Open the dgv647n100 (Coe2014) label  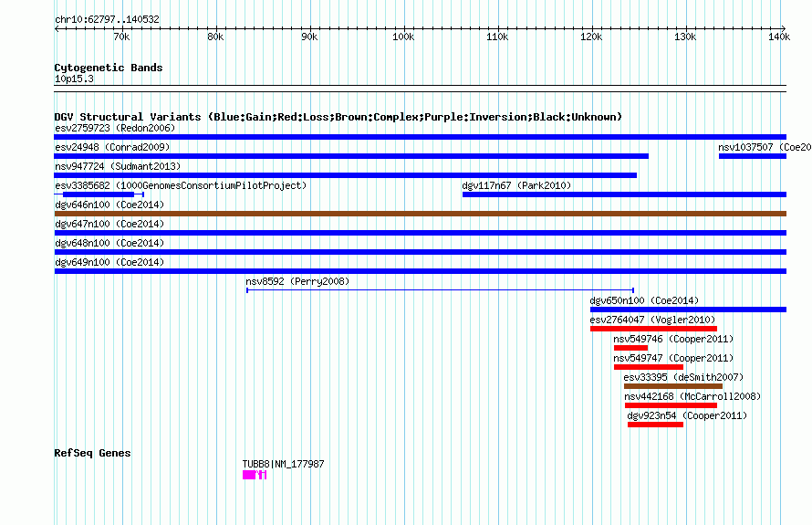(x=109, y=224)
